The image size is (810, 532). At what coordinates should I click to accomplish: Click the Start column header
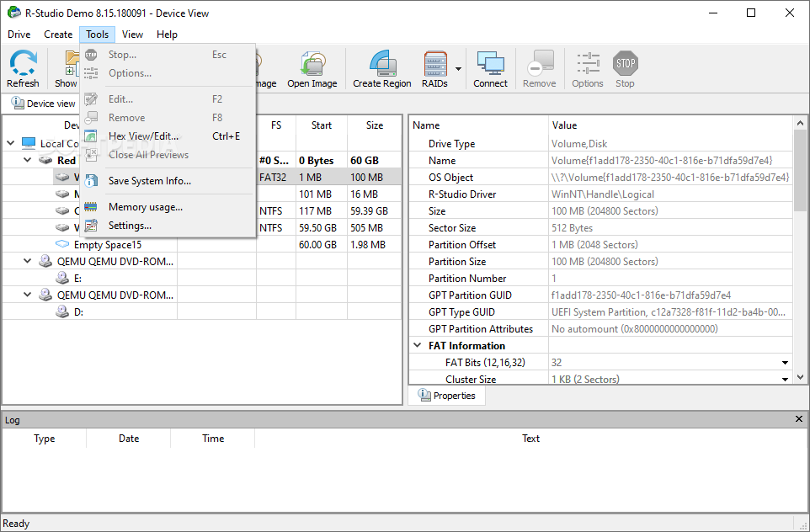tap(322, 125)
